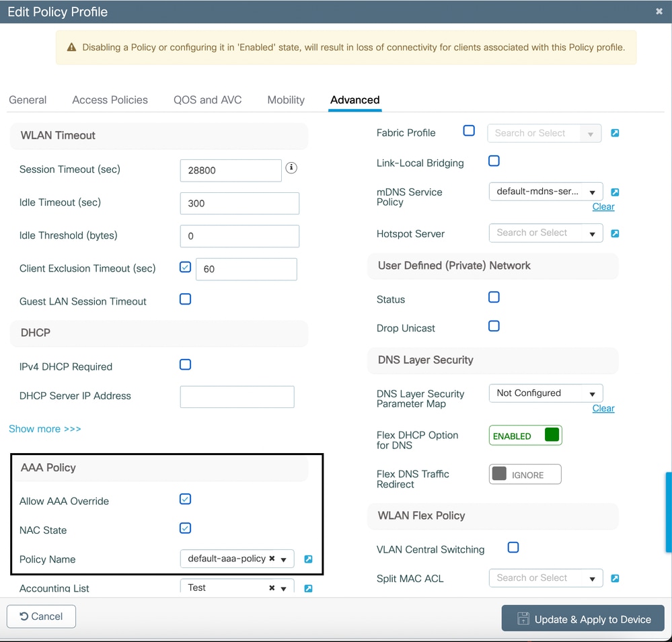Click the info icon beside Session Timeout
Viewport: 672px width, 642px height.
coord(291,167)
